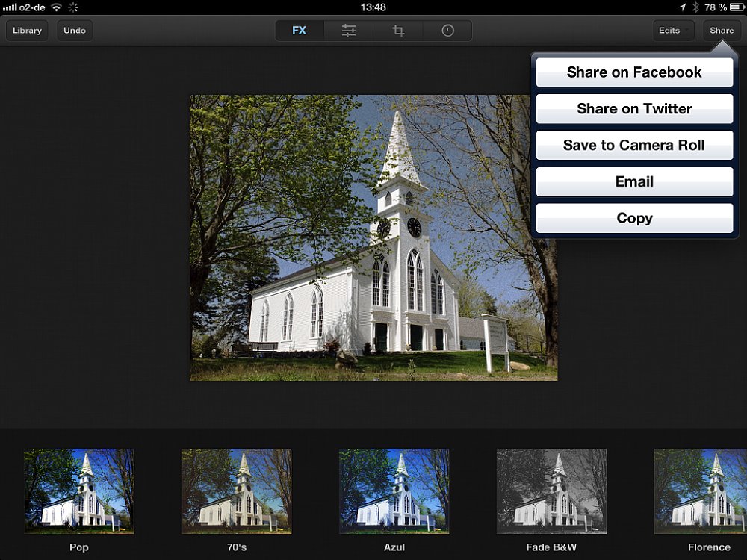
Task: Choose Share on Facebook
Action: (x=634, y=72)
